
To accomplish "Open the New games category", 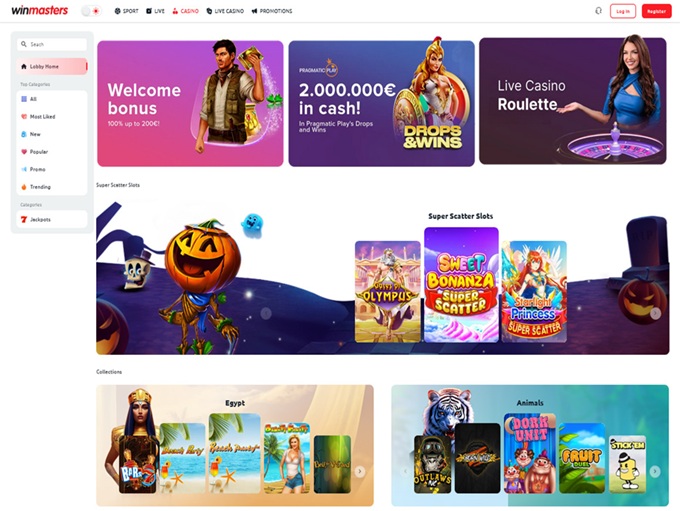I will click(x=52, y=134).
